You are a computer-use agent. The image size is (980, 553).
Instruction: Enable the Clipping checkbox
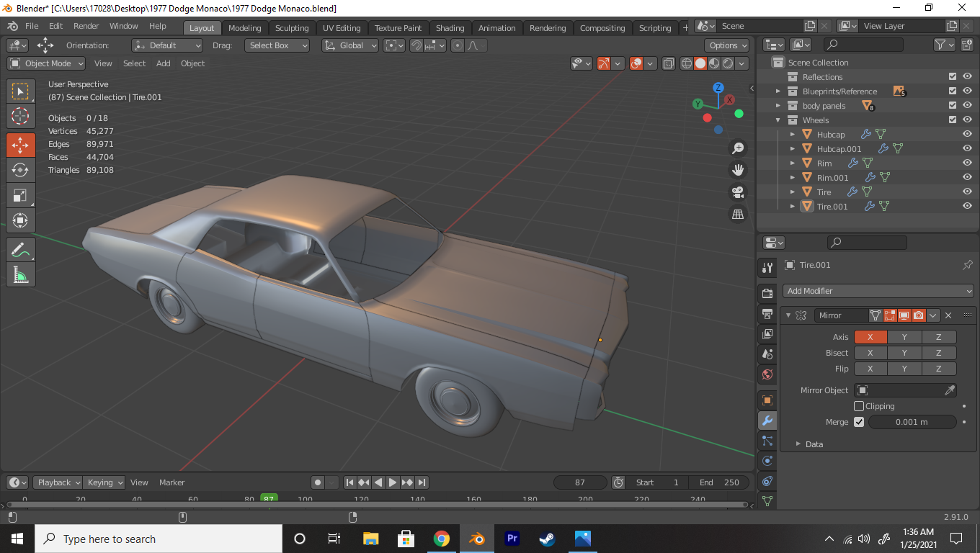tap(859, 406)
